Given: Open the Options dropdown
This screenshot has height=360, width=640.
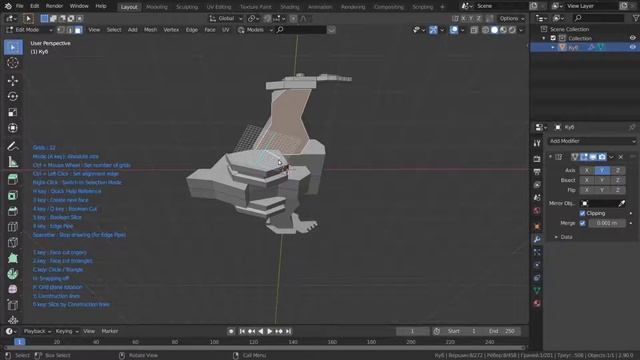Looking at the screenshot, I should (x=511, y=18).
